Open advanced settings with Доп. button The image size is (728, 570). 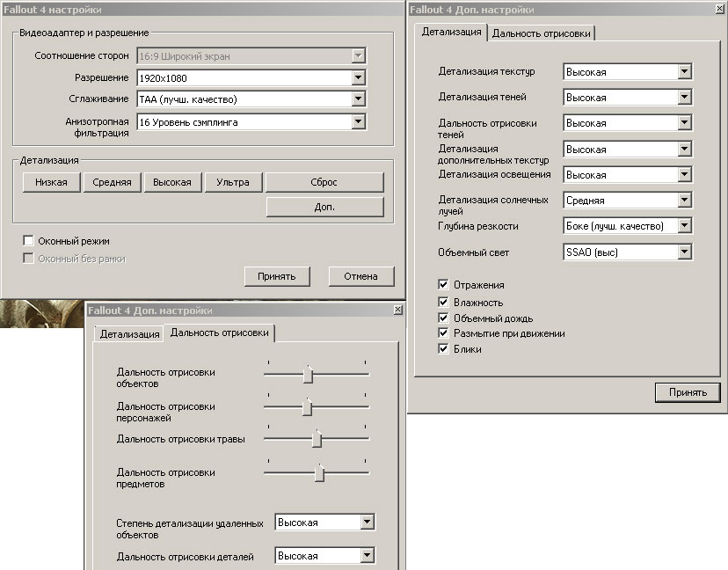[x=324, y=207]
